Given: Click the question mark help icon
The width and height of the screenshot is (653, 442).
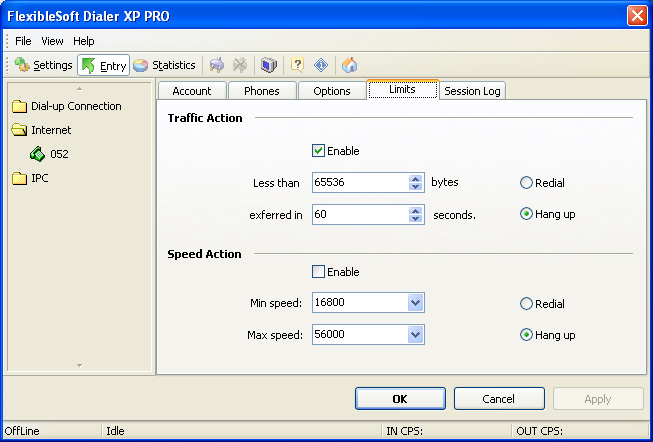Looking at the screenshot, I should click(x=297, y=65).
